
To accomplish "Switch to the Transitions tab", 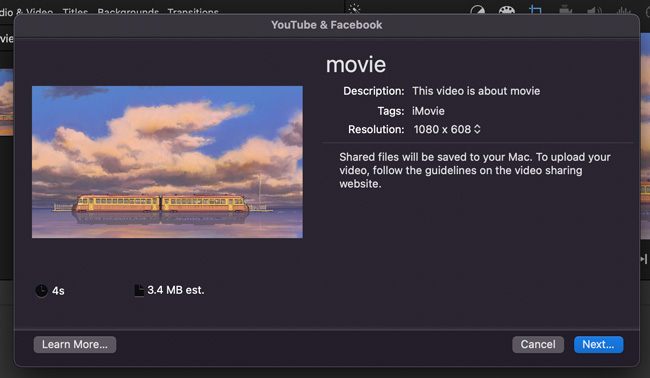I will click(193, 12).
